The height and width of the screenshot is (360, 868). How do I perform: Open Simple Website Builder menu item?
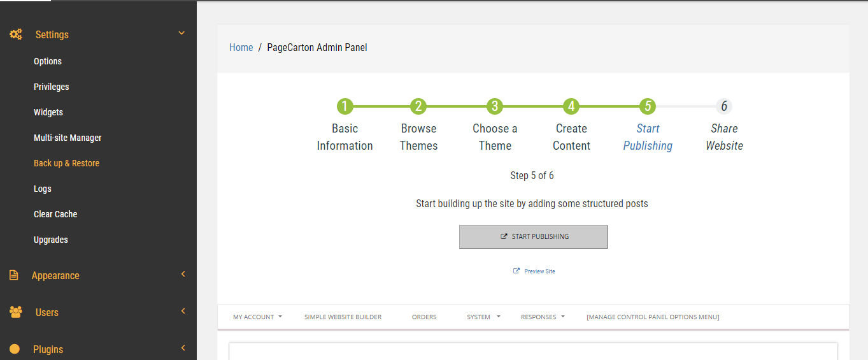click(x=343, y=317)
